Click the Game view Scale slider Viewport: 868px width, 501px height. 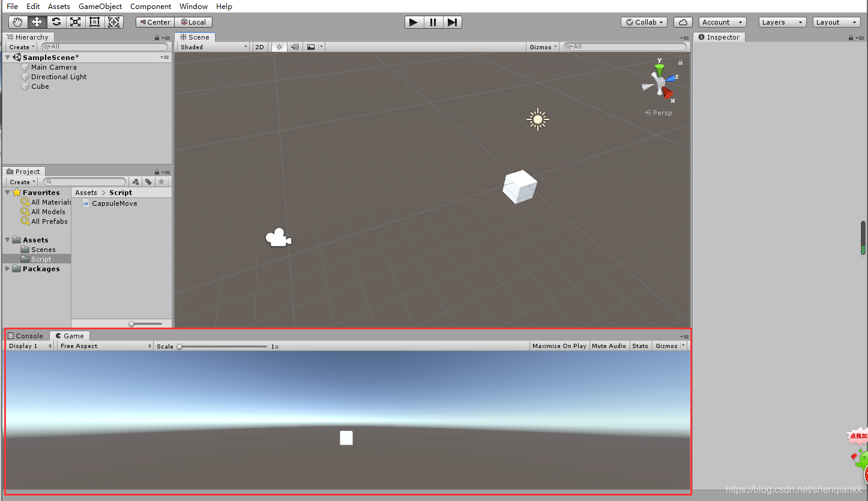[223, 346]
